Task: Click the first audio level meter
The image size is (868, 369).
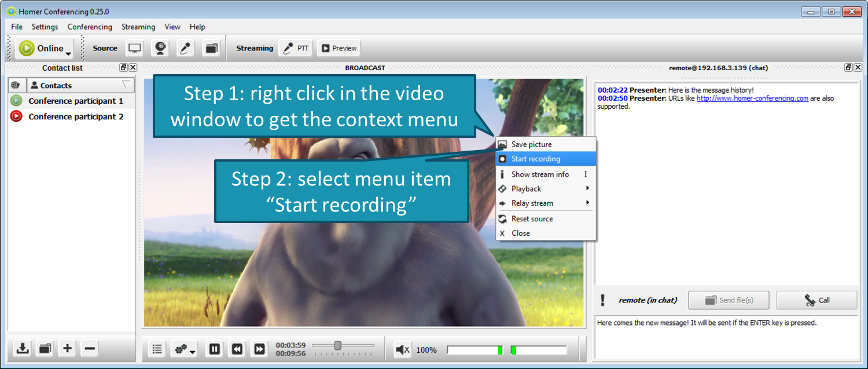Action: (475, 350)
